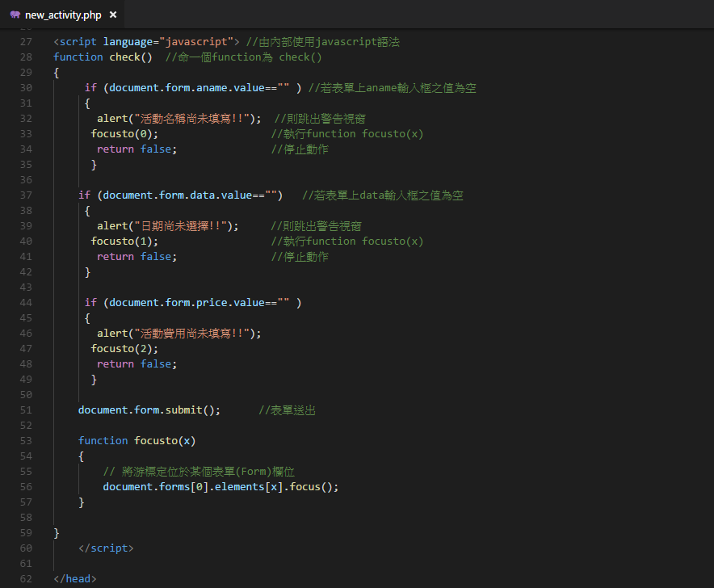
Task: Click line number 56 in gutter
Action: click(x=26, y=487)
